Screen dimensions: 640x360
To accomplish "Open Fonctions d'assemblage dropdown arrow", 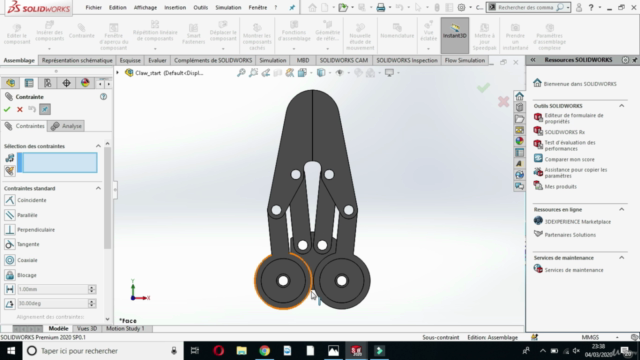I will point(293,49).
